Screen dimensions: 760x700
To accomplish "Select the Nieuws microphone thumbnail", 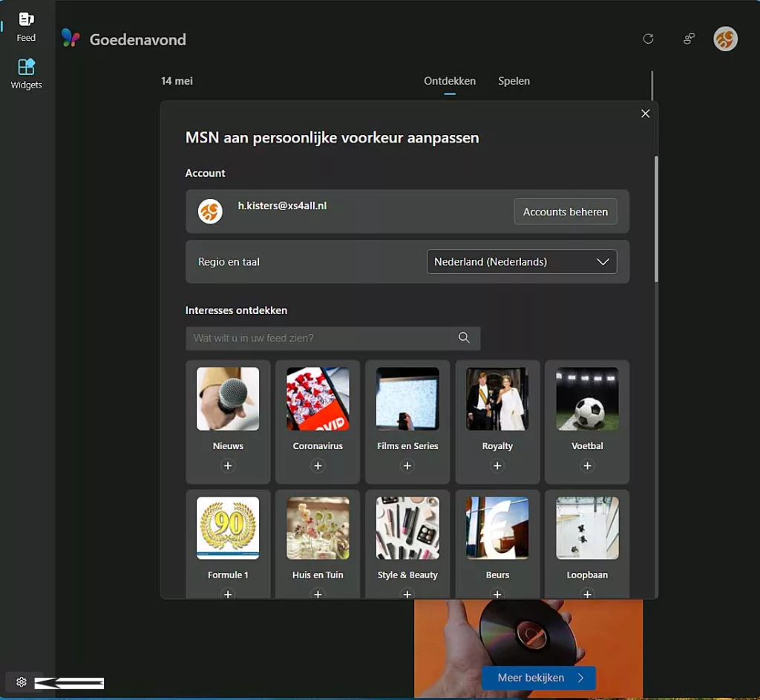I will (228, 399).
